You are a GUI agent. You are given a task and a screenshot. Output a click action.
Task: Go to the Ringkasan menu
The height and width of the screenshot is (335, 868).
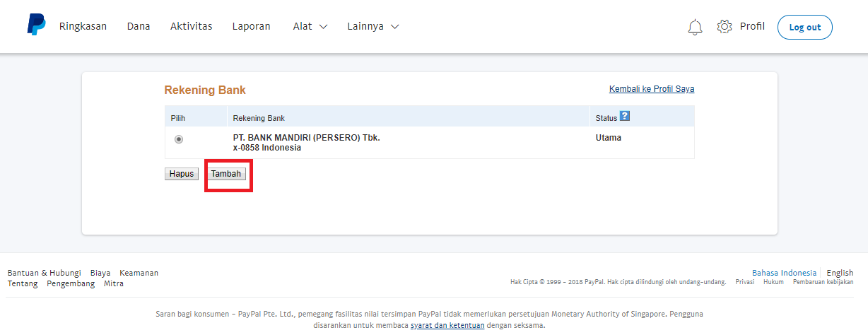point(83,26)
